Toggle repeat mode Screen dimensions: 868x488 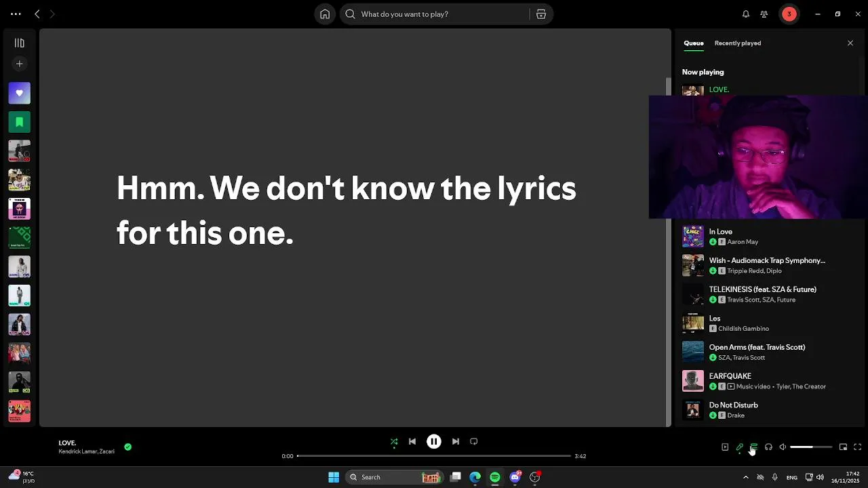pyautogui.click(x=474, y=441)
